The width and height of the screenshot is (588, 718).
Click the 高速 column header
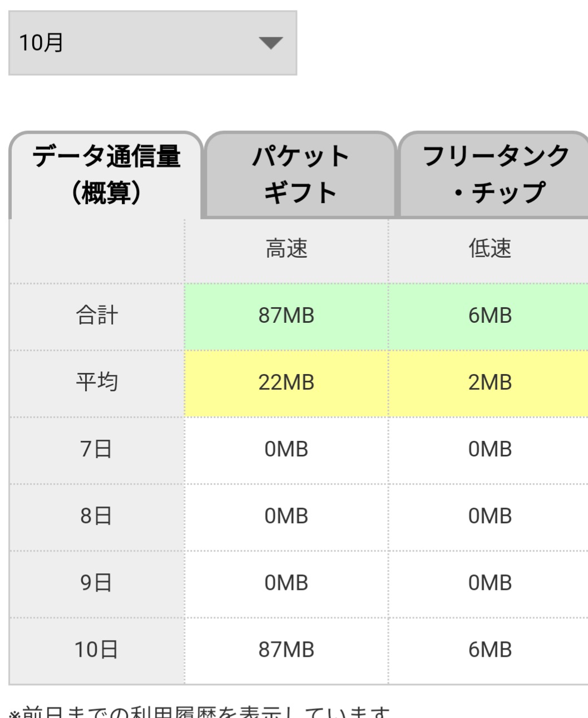(x=286, y=249)
